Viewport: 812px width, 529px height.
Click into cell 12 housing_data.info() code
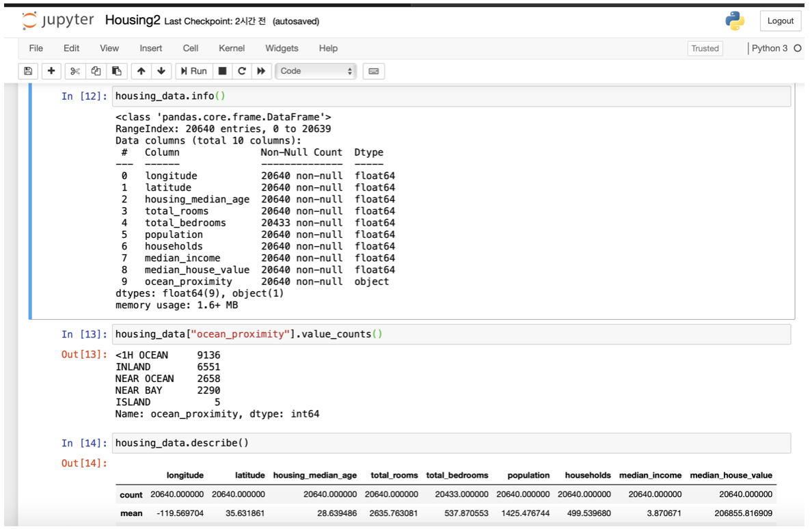[451, 96]
